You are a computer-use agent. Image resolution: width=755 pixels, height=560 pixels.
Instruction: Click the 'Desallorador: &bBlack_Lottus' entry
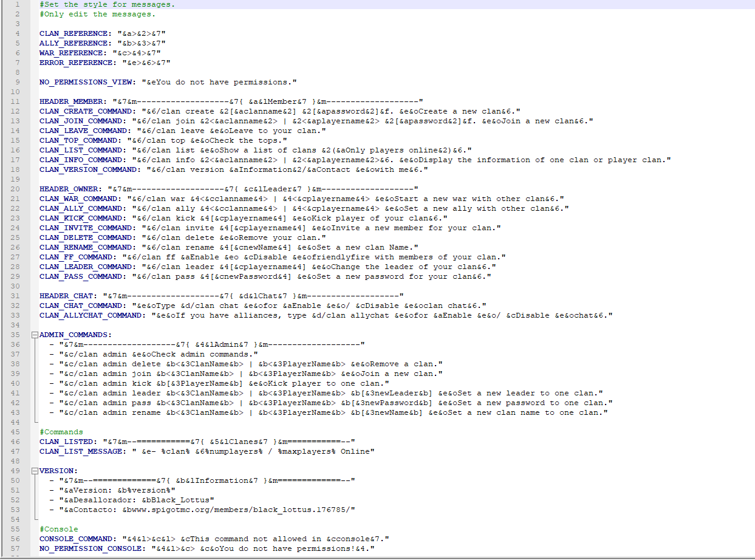pos(137,500)
